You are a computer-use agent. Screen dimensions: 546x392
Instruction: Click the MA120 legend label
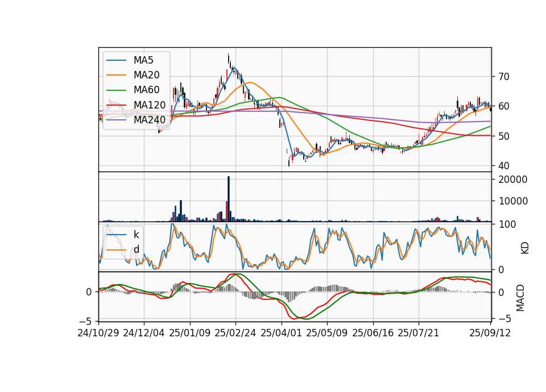150,105
